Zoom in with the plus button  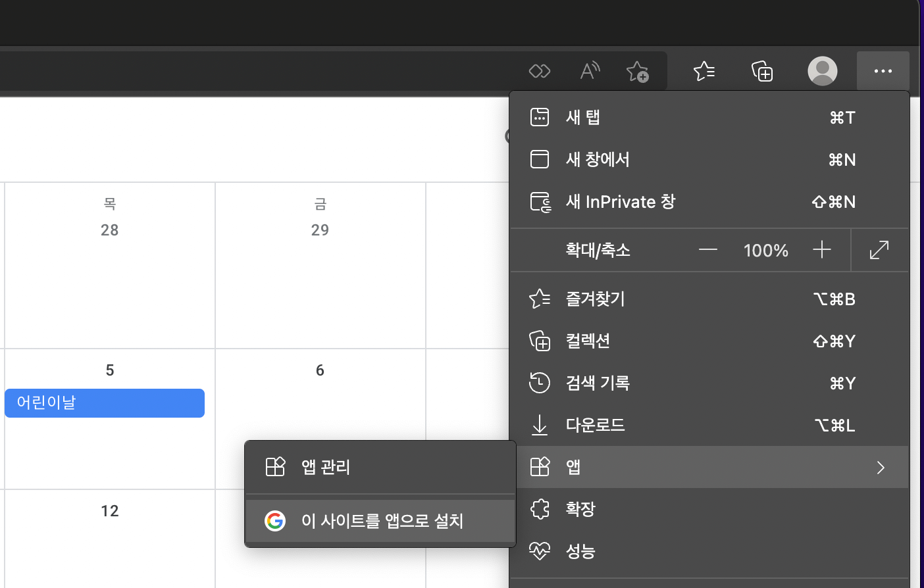pyautogui.click(x=821, y=250)
